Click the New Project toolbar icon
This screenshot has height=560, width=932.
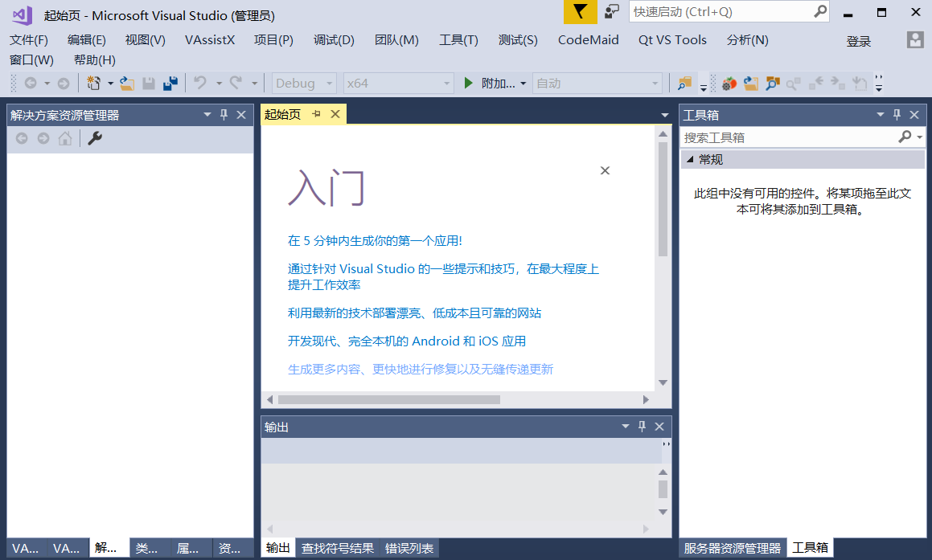coord(93,83)
